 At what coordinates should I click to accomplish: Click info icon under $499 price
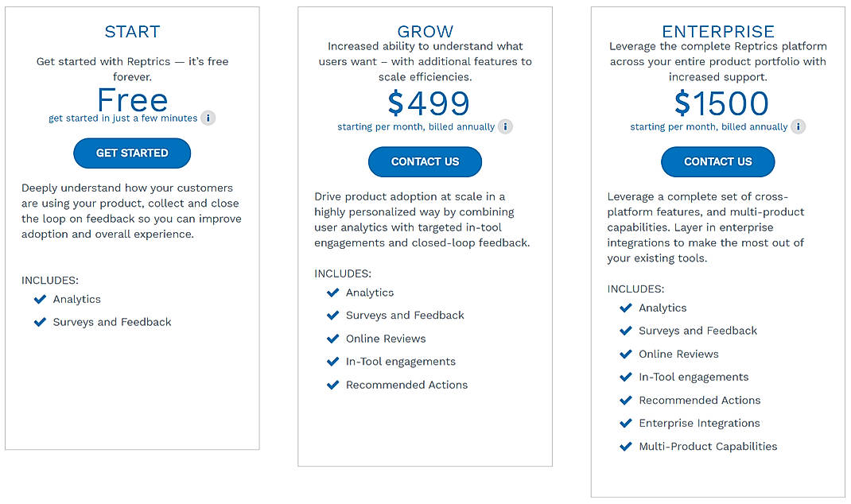[x=505, y=127]
